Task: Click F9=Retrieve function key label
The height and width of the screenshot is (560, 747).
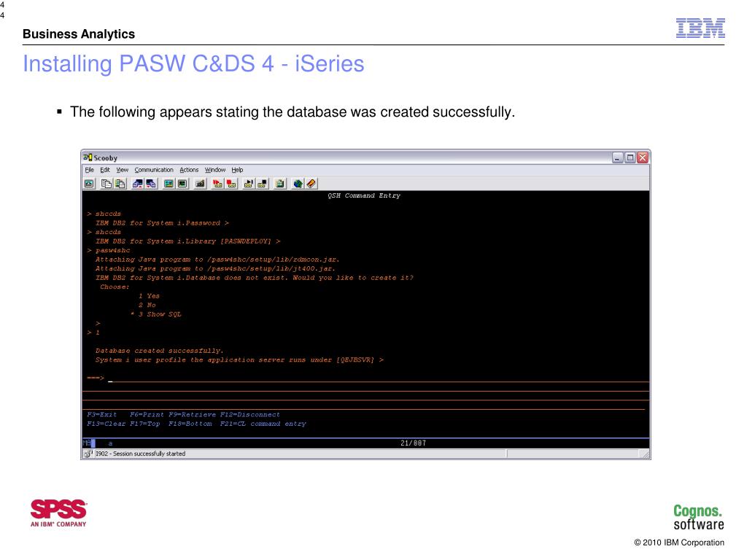Action: (x=192, y=415)
